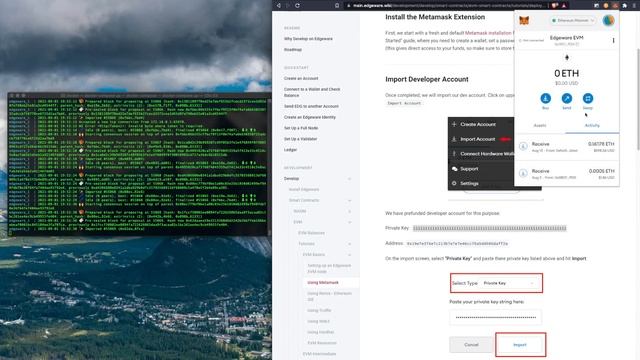640x360 pixels.
Task: Open Setting up an Edgeware EVM node
Action: (329, 269)
